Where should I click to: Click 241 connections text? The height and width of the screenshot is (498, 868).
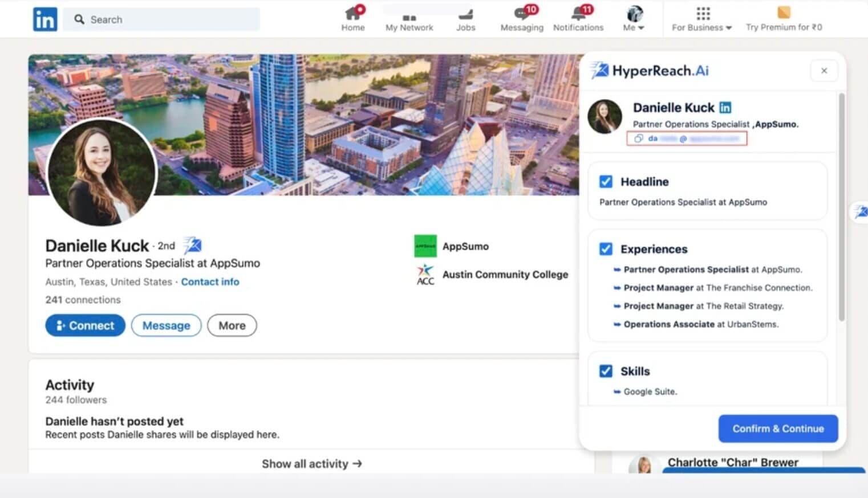tap(83, 300)
